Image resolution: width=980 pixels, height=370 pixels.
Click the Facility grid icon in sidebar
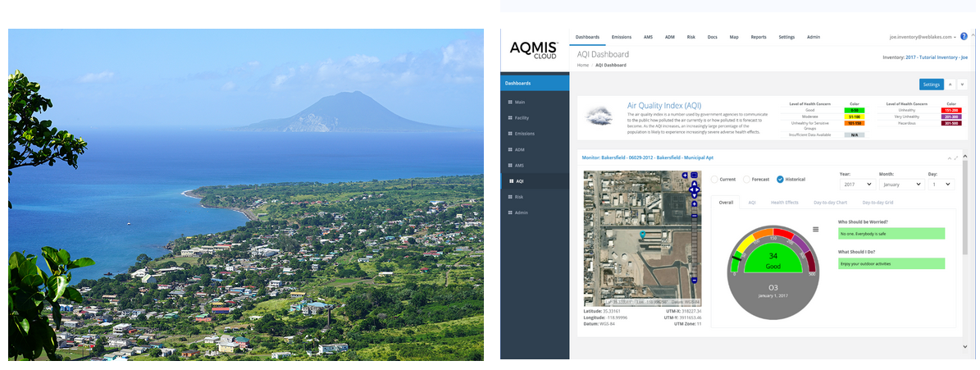(509, 117)
